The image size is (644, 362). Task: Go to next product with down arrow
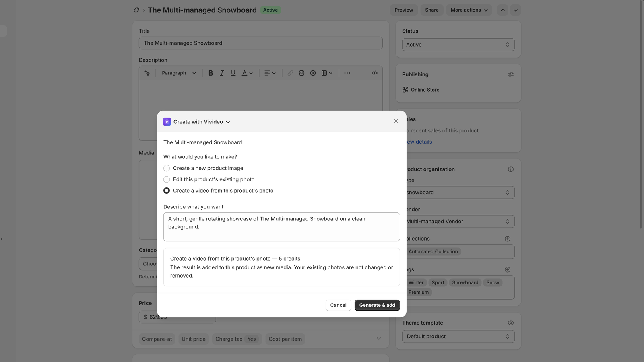(x=516, y=10)
